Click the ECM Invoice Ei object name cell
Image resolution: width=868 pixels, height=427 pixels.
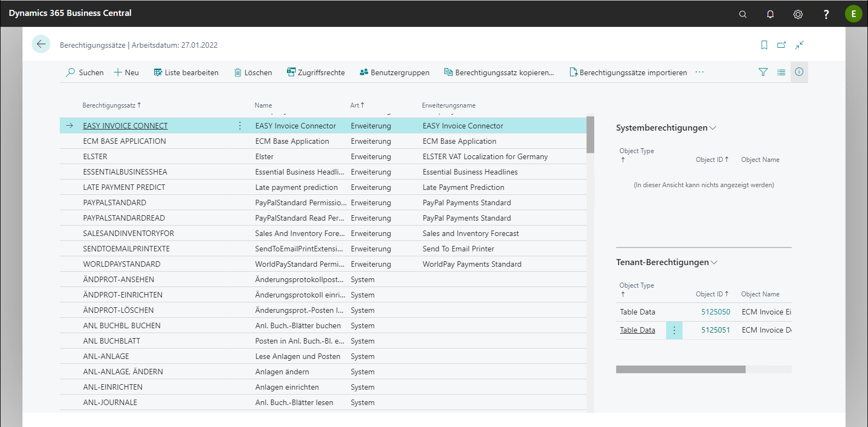point(766,312)
